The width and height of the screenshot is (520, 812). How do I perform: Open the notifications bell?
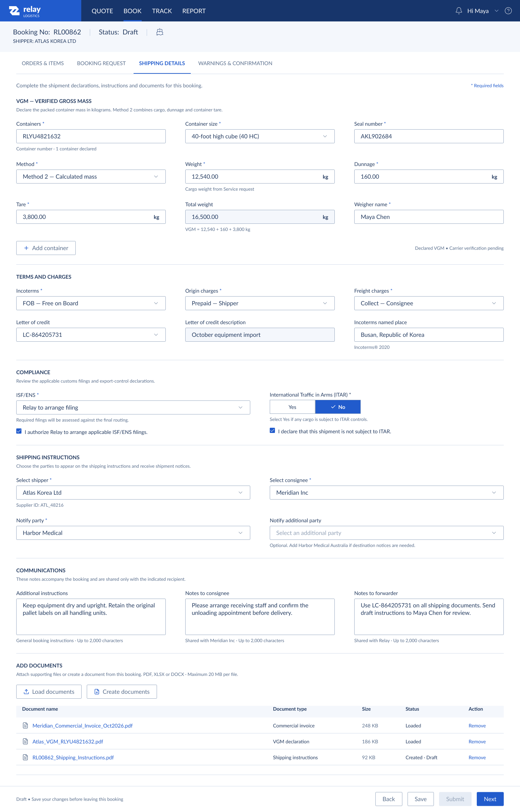tap(459, 11)
